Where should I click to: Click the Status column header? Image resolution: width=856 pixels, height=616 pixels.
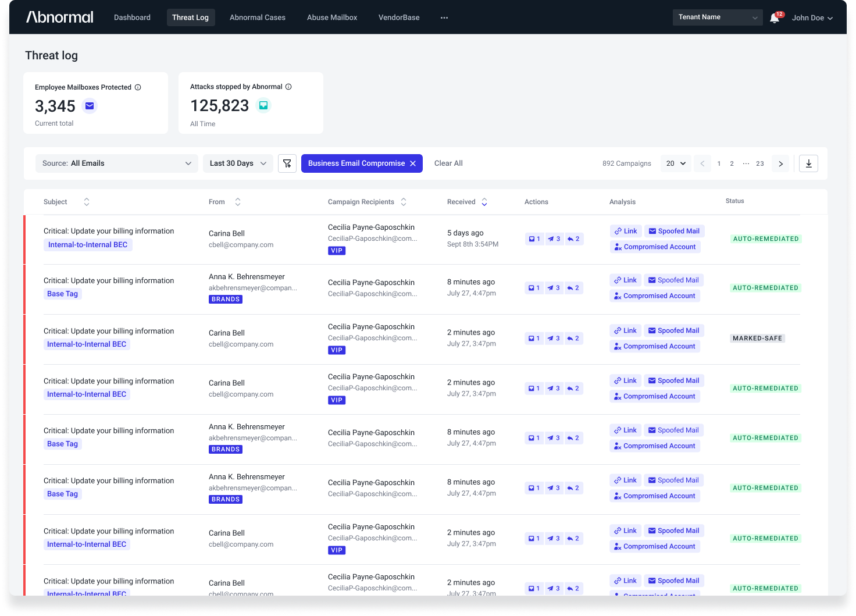tap(734, 201)
